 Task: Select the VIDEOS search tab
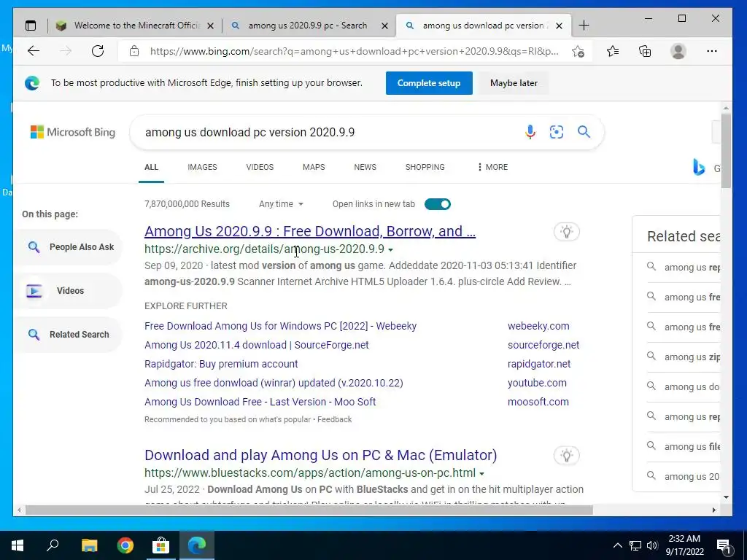pyautogui.click(x=260, y=167)
